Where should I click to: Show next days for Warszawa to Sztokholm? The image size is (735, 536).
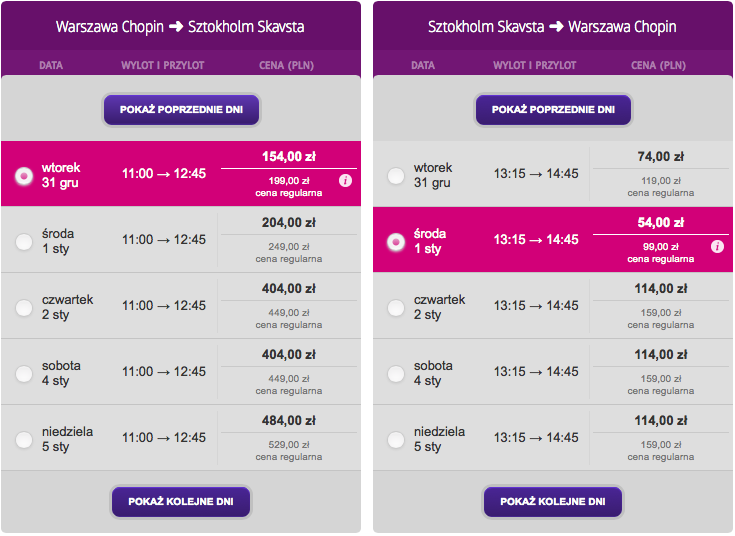pyautogui.click(x=181, y=502)
